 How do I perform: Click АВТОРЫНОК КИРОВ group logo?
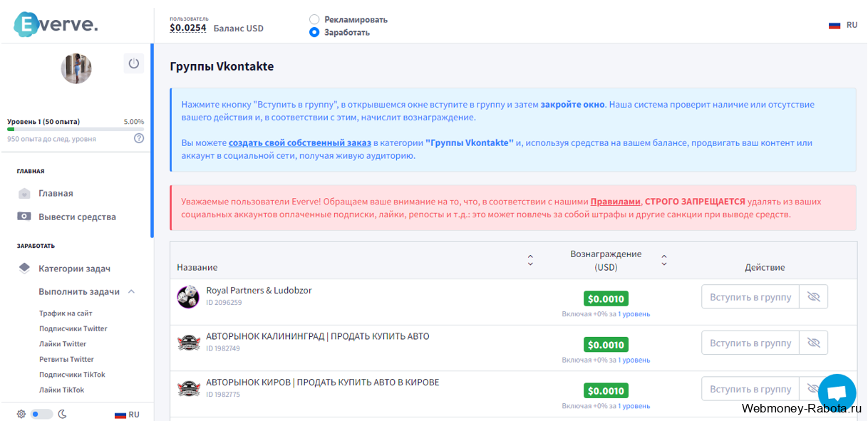(188, 388)
